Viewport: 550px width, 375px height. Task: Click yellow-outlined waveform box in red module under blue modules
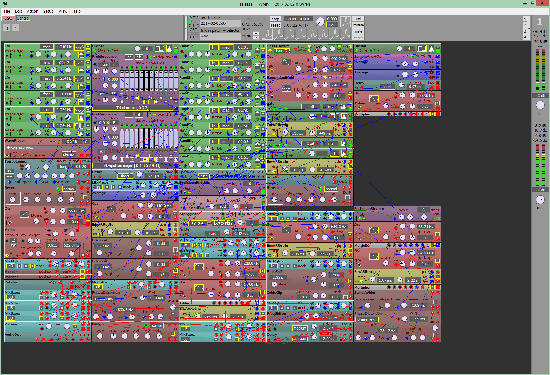(374, 99)
